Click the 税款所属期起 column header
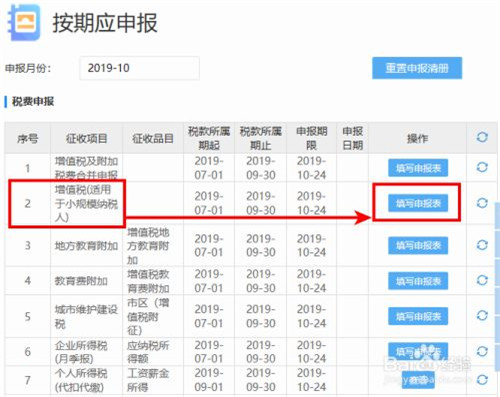Viewport: 500px width, 397px height. click(x=209, y=138)
